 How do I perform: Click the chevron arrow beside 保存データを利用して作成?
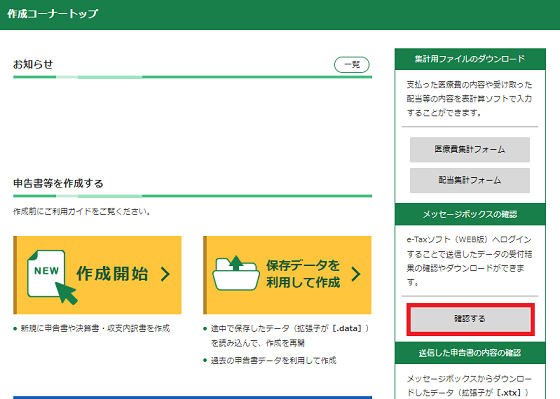point(356,274)
